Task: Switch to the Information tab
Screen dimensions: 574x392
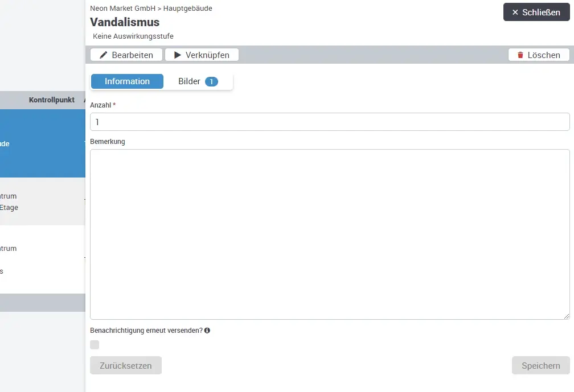Action: [x=127, y=81]
